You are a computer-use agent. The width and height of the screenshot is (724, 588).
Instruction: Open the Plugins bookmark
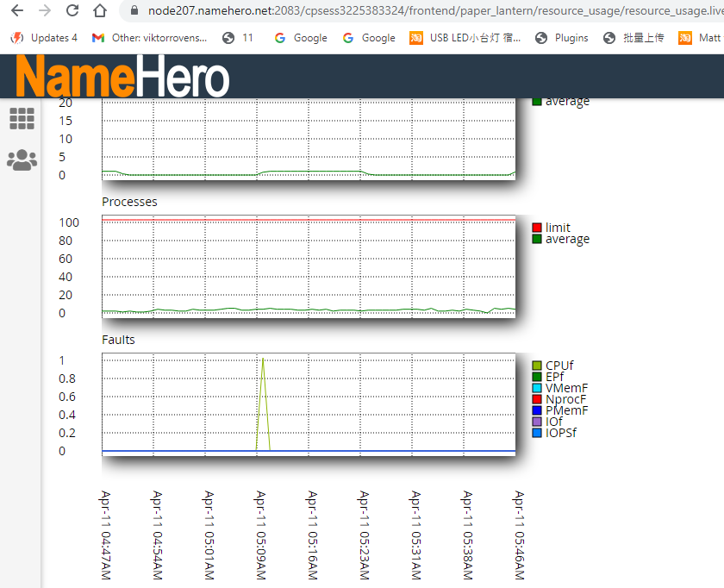pyautogui.click(x=562, y=38)
